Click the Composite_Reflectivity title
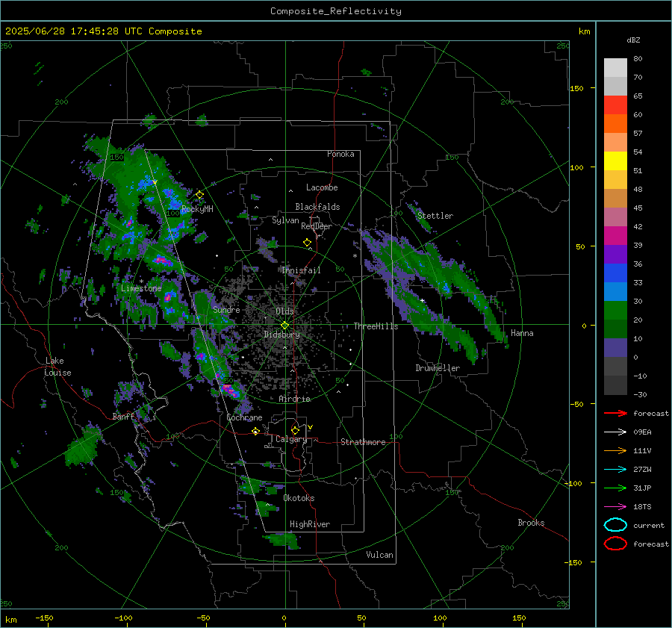Screen dimensions: 672x628 pos(336,11)
